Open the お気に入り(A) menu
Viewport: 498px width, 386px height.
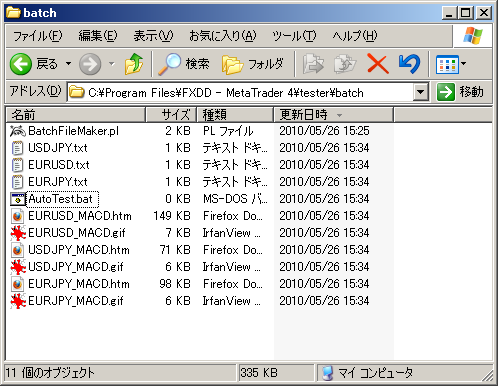coord(223,36)
